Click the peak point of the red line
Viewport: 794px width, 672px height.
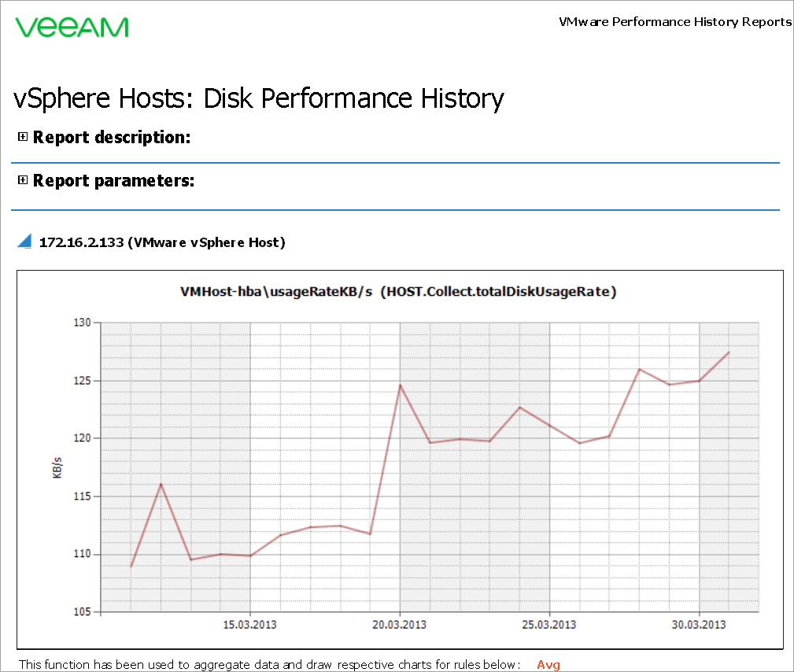[729, 353]
